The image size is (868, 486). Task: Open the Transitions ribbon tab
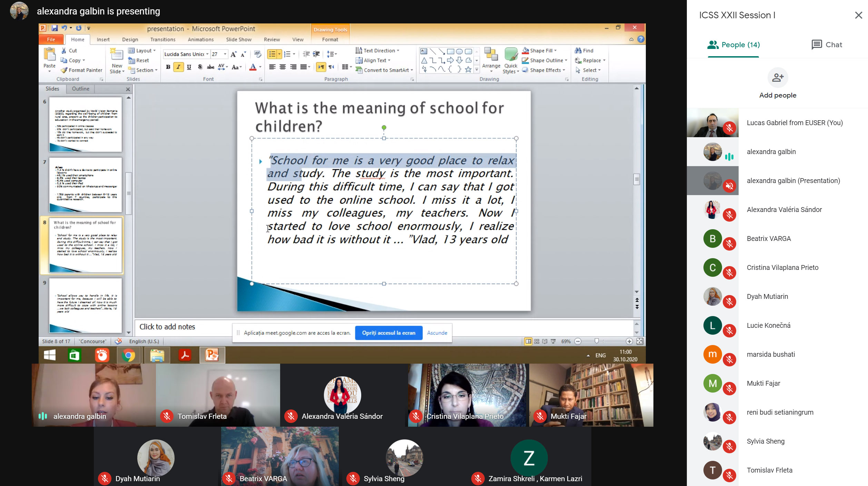click(163, 40)
